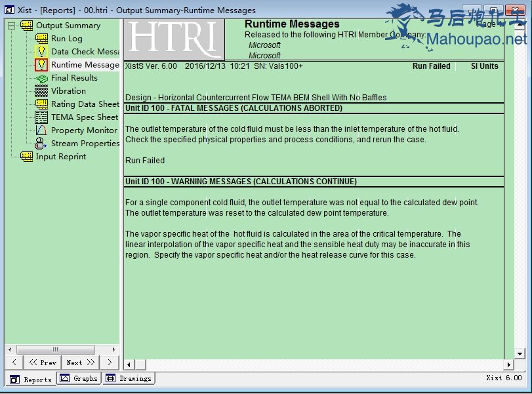This screenshot has height=394, width=532.
Task: Click the Final Results green icon
Action: coord(41,78)
